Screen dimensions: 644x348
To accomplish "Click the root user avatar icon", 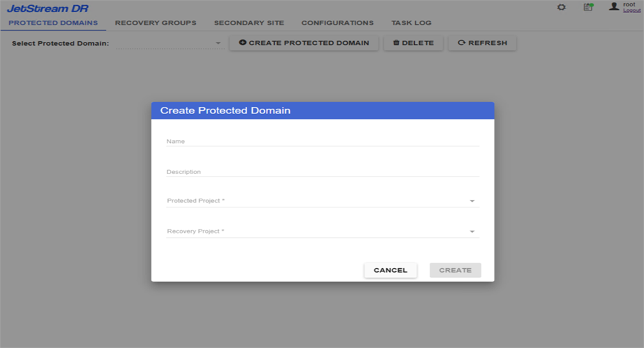I will pyautogui.click(x=614, y=6).
